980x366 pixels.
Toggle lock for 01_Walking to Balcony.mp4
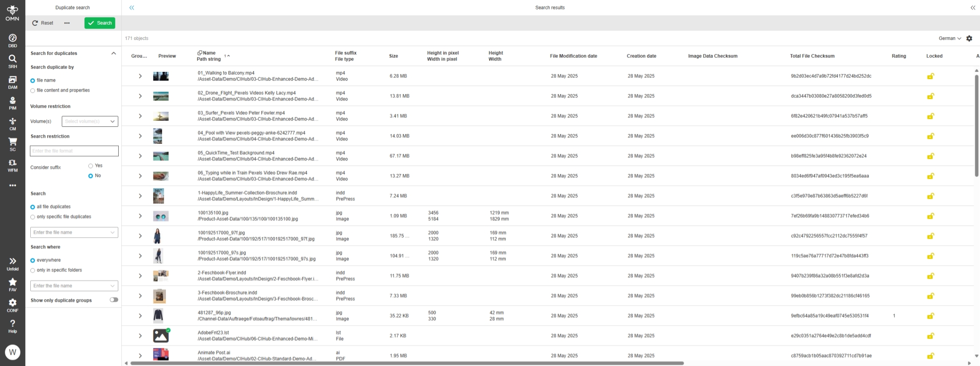(930, 76)
